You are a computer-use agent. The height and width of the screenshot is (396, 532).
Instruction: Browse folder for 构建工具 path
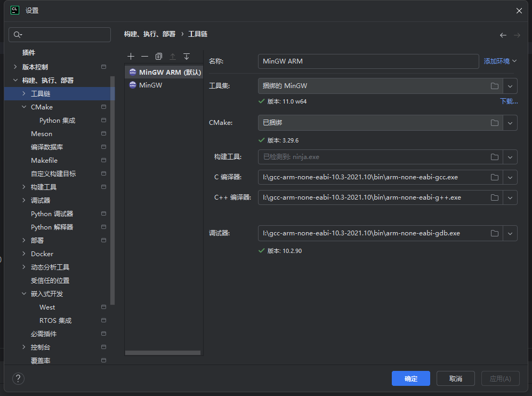point(495,157)
